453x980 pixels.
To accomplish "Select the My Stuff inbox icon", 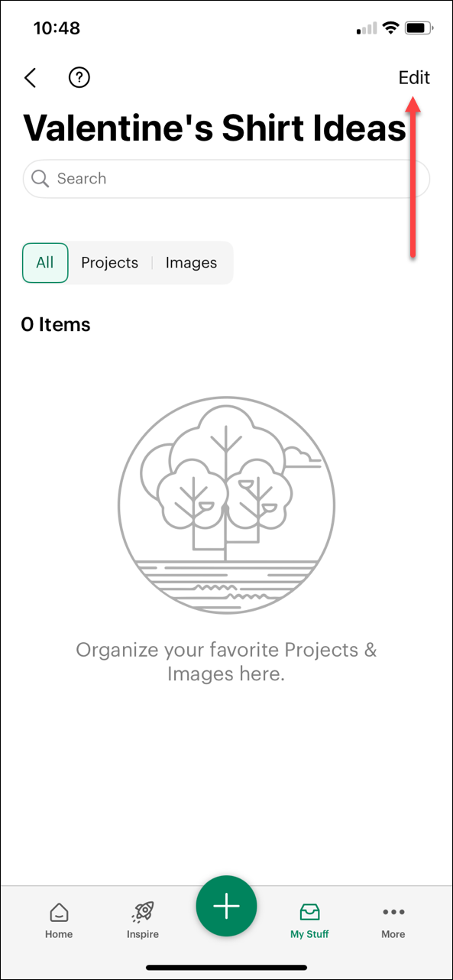I will click(x=309, y=911).
